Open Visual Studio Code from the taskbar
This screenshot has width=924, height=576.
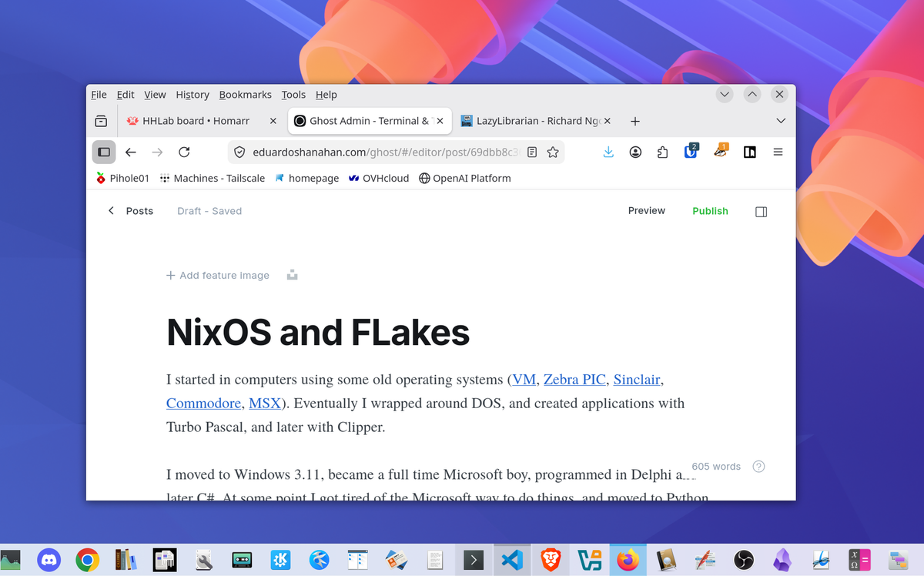pos(512,560)
